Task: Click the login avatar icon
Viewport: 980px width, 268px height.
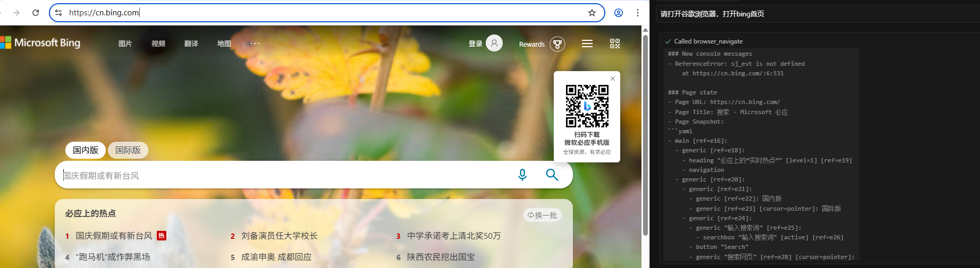Action: pos(494,44)
